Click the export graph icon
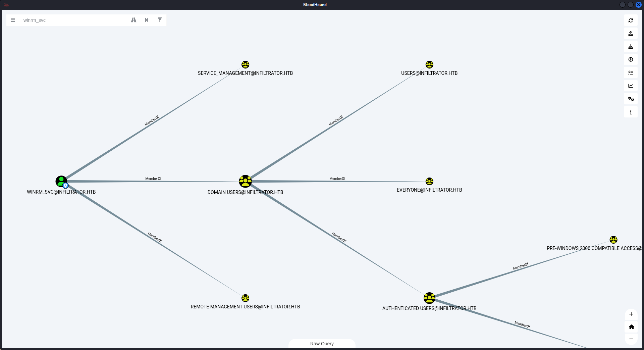This screenshot has height=350, width=644. (x=631, y=34)
